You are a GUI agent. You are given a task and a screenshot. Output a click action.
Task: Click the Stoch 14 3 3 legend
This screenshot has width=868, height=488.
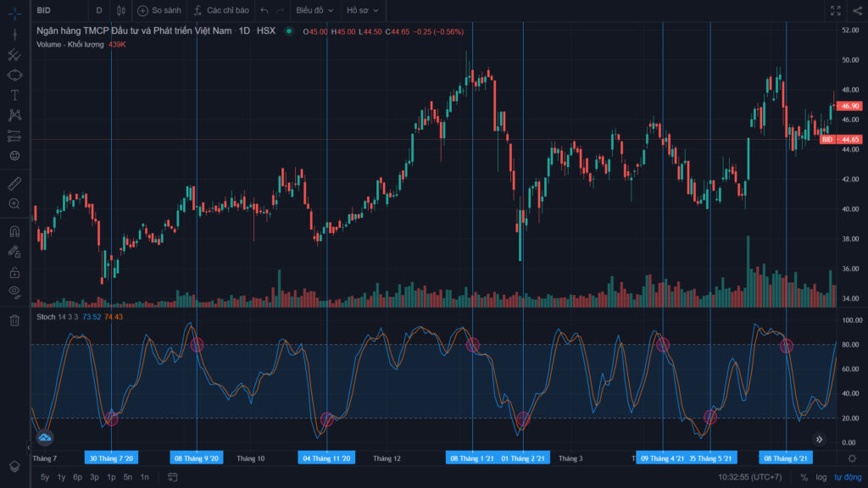click(58, 317)
